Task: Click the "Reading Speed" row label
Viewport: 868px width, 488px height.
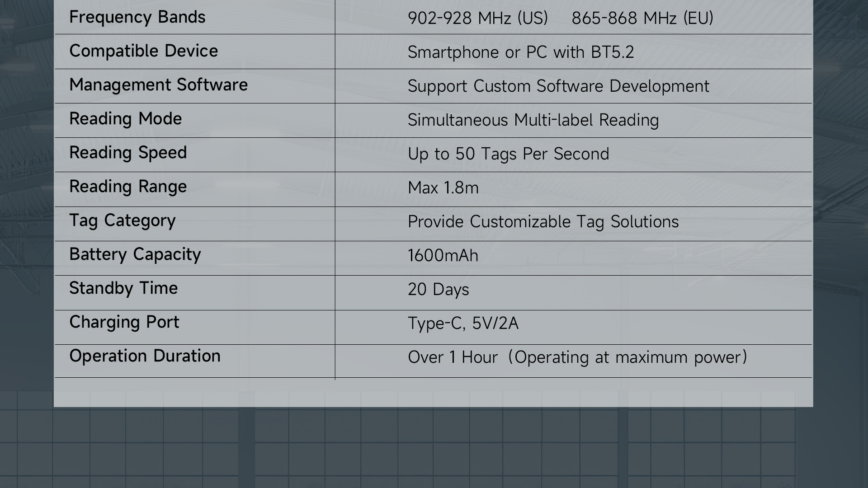Action: click(128, 153)
